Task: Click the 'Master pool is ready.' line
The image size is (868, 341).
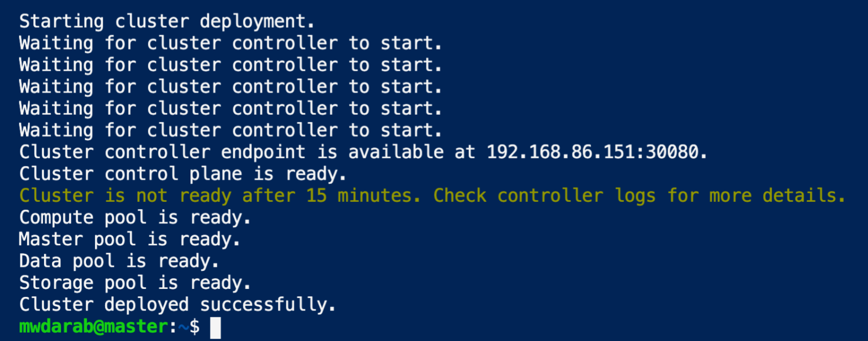Action: coord(130,239)
